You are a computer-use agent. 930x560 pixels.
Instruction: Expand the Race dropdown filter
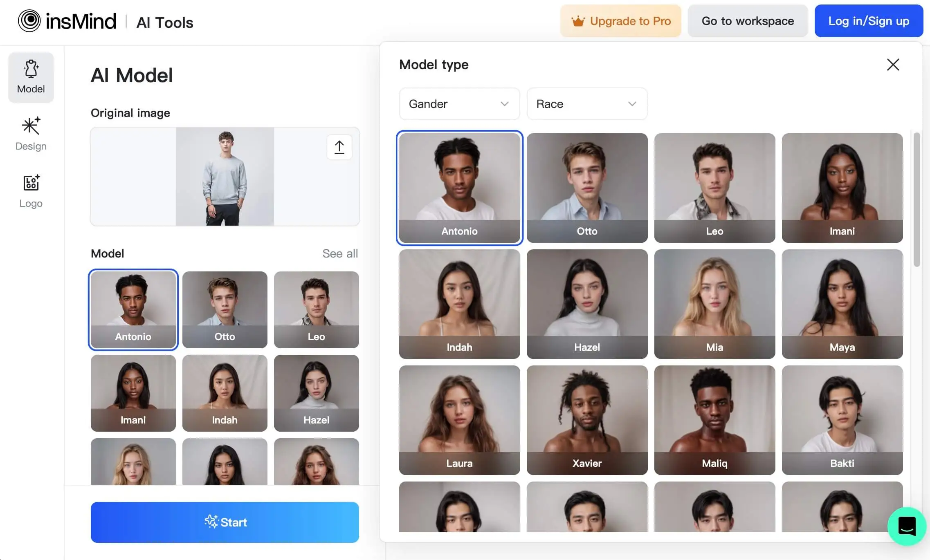pyautogui.click(x=586, y=104)
